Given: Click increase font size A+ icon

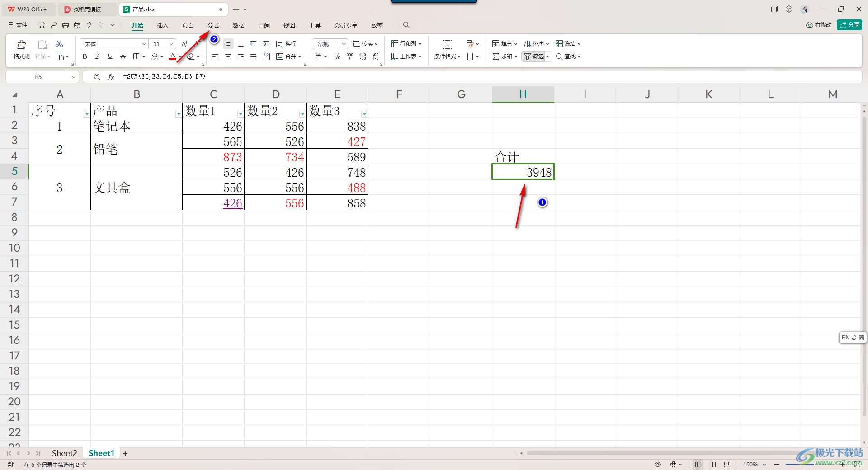Looking at the screenshot, I should 184,44.
